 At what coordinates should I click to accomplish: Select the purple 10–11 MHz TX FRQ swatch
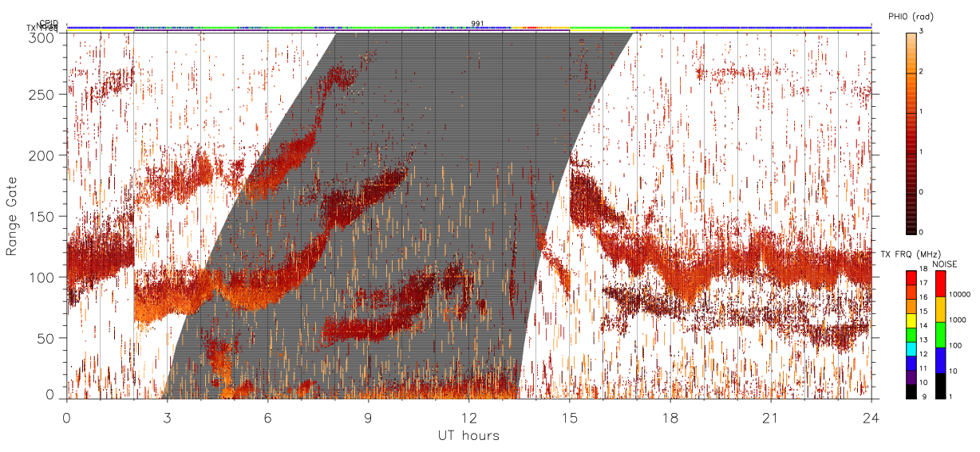(911, 376)
